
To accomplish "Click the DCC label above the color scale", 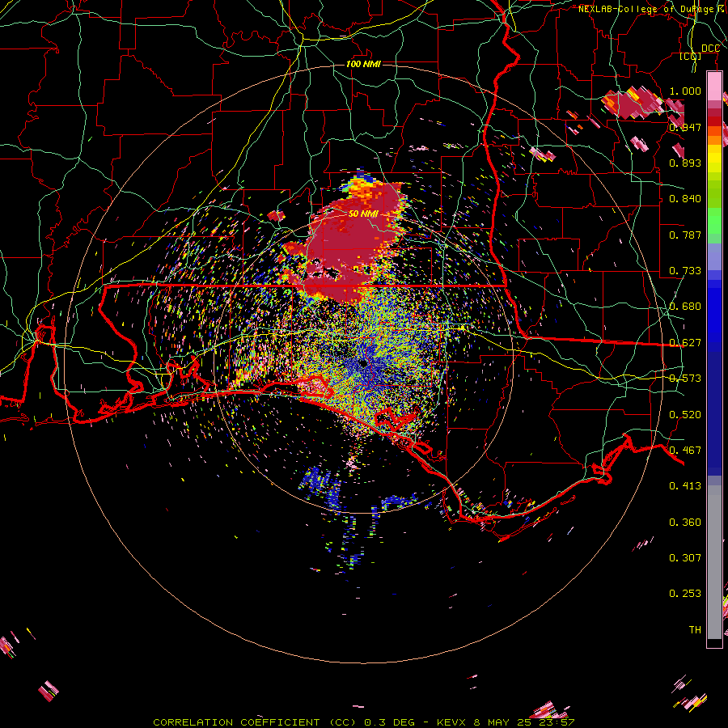I will coord(710,49).
